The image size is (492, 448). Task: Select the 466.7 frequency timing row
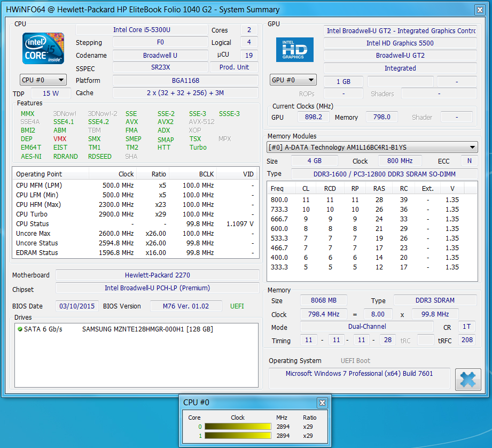pos(372,248)
